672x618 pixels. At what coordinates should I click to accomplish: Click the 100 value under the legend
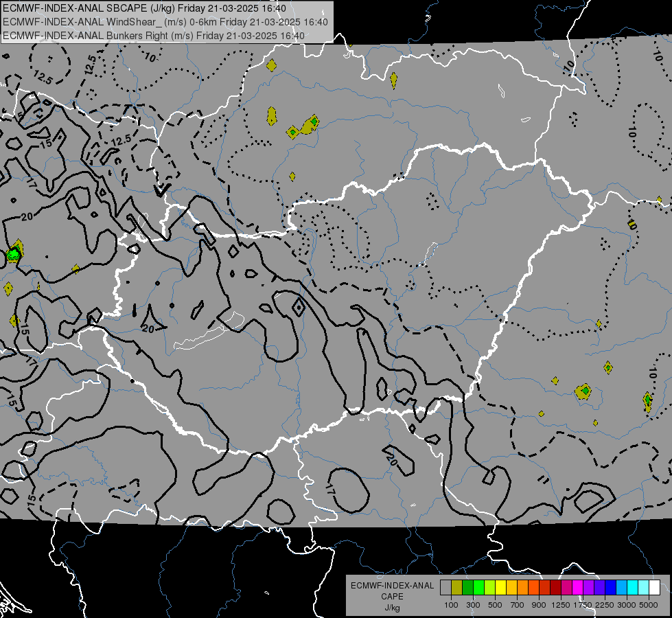(451, 605)
